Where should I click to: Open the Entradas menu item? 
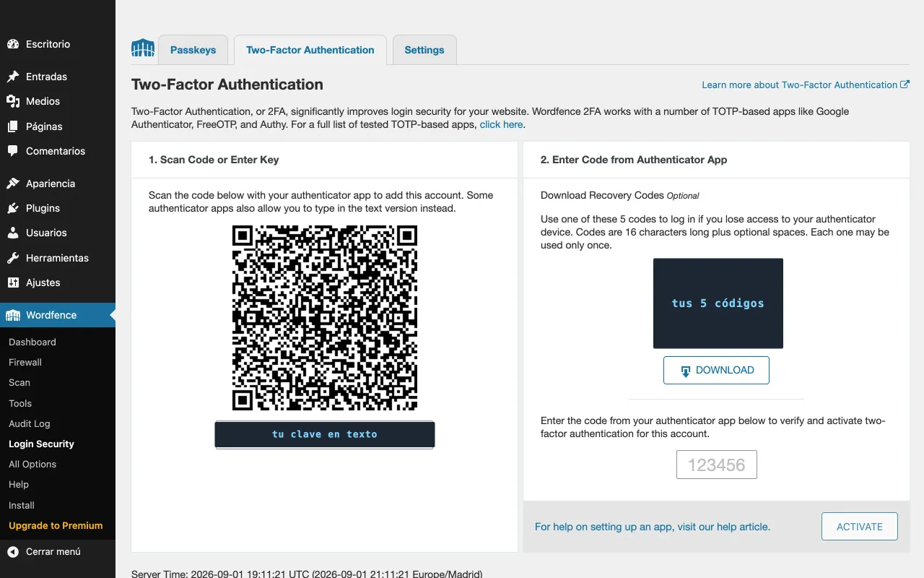(58, 77)
